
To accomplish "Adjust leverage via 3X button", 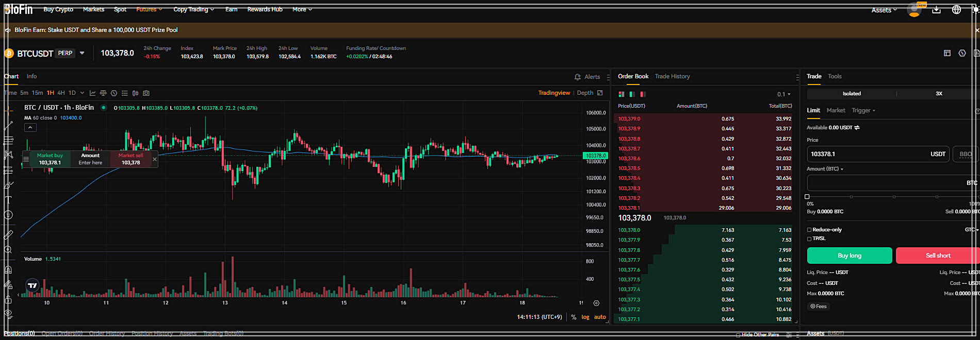I will point(939,94).
